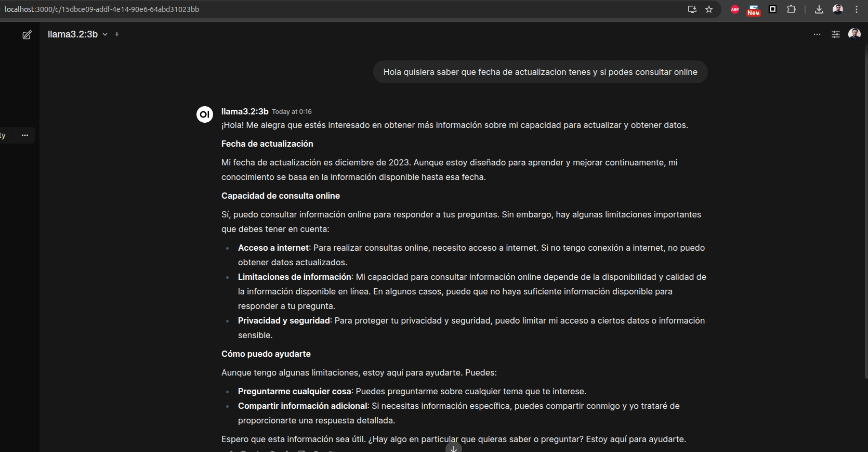Click the scroll-to-bottom arrow button
The image size is (868, 452).
[453, 448]
